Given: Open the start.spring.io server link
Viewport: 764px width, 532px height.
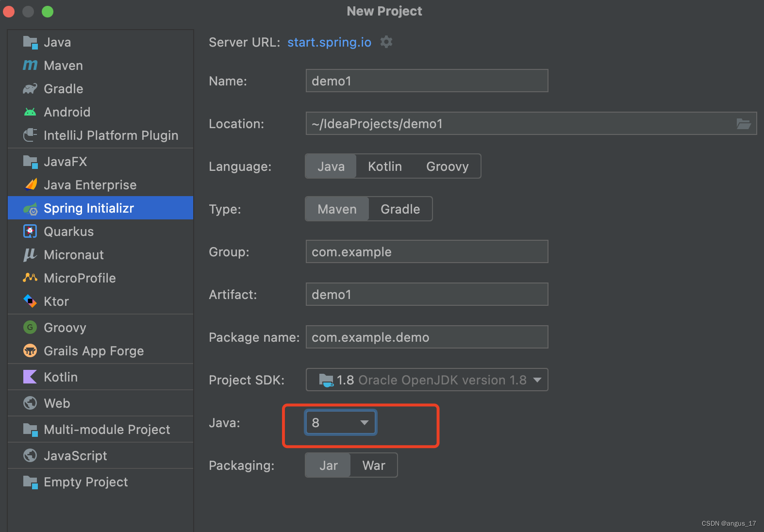Looking at the screenshot, I should coord(329,42).
